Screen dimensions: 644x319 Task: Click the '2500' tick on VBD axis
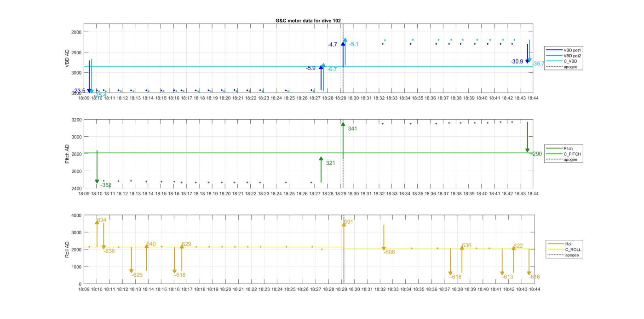point(76,52)
